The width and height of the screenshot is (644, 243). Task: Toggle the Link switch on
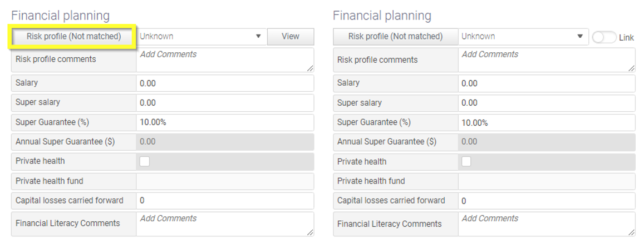click(x=604, y=37)
